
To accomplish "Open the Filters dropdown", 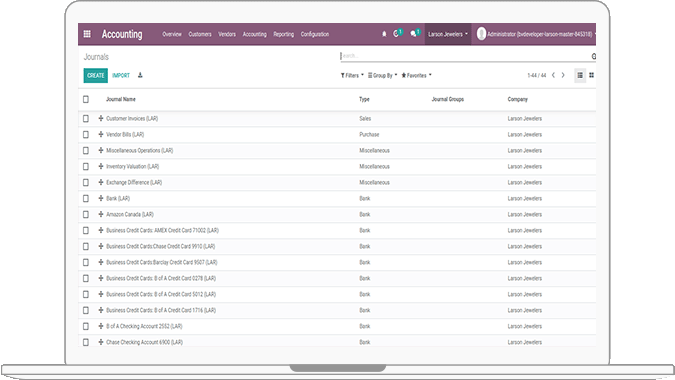I will tap(352, 75).
